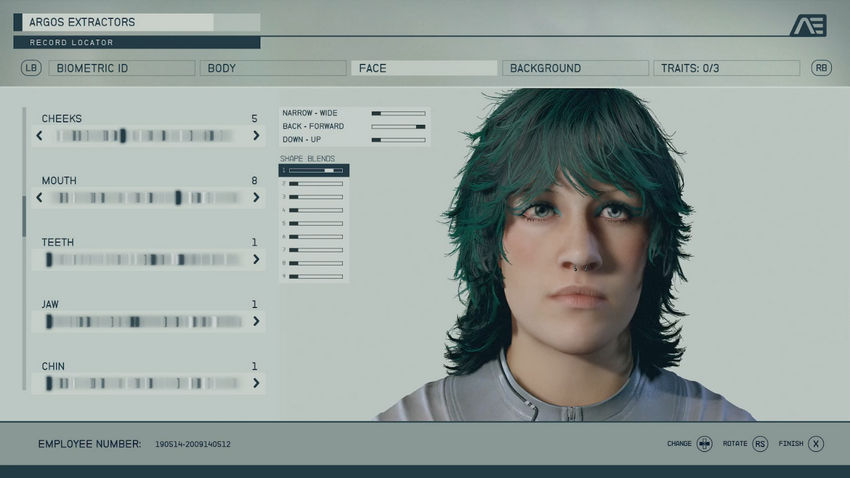Click the left panel vertical scrollbar
Image resolution: width=850 pixels, height=478 pixels.
click(x=25, y=215)
